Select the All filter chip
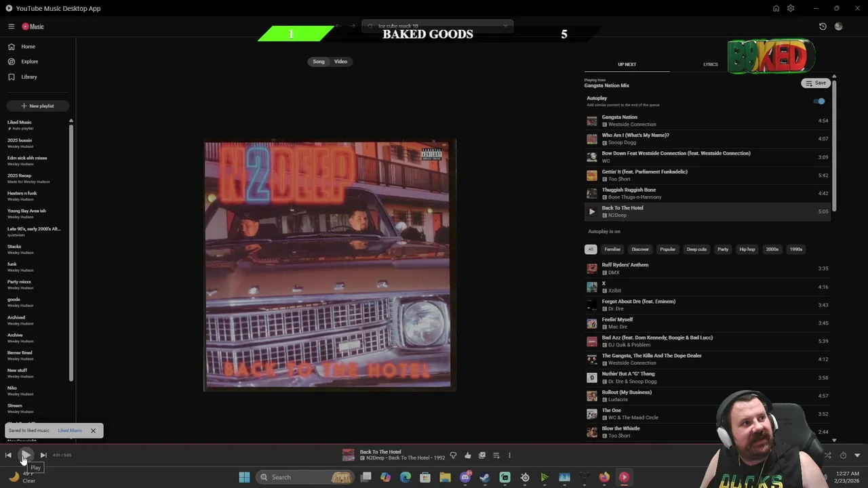This screenshot has width=868, height=488. 591,249
